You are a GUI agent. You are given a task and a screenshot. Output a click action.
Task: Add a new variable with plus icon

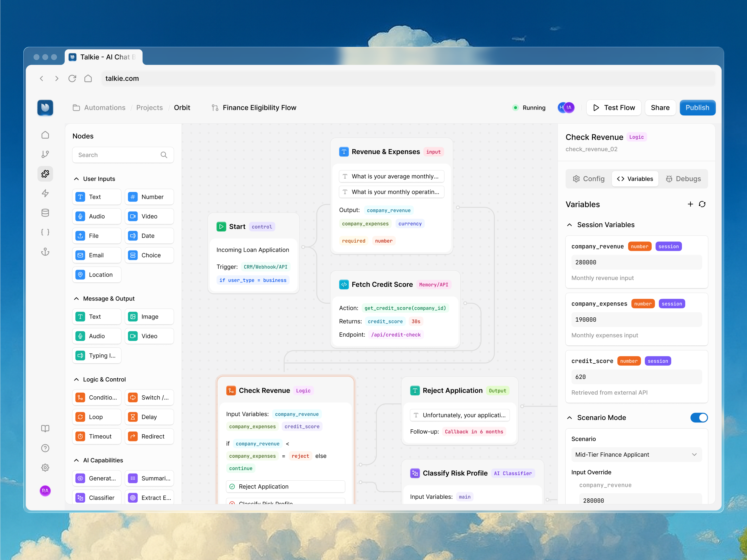tap(690, 204)
